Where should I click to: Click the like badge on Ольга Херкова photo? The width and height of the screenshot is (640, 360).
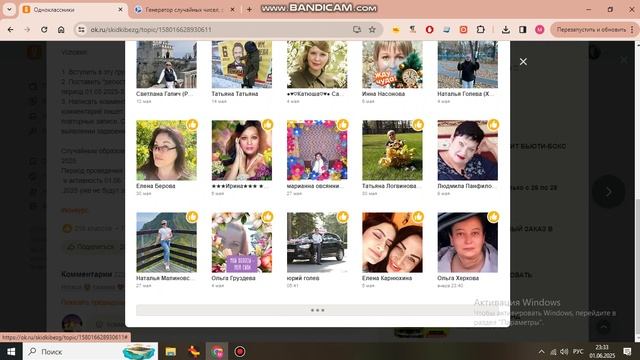coord(493,216)
